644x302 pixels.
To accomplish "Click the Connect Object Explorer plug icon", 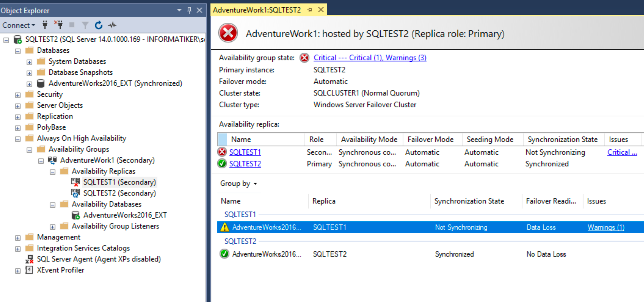I will 45,25.
